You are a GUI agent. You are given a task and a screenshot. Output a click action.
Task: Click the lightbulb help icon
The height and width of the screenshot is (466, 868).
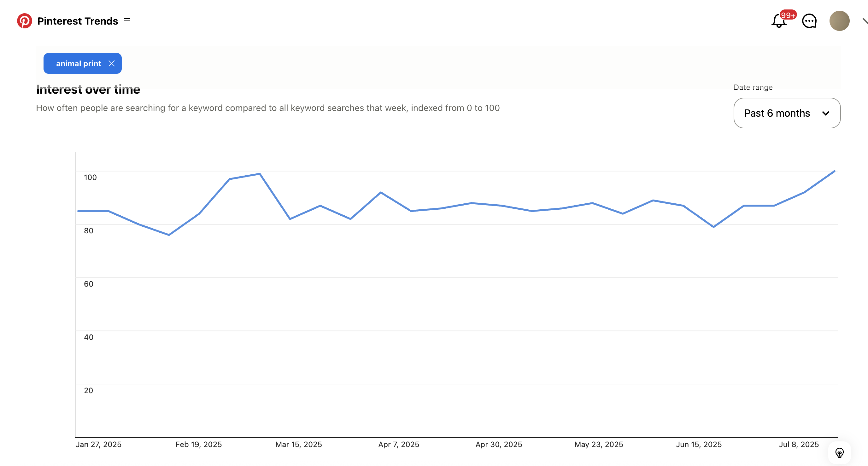tap(839, 452)
